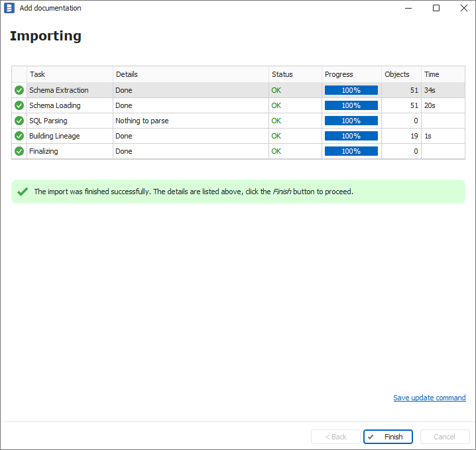Click the Time column header
Image resolution: width=476 pixels, height=450 pixels.
(443, 74)
